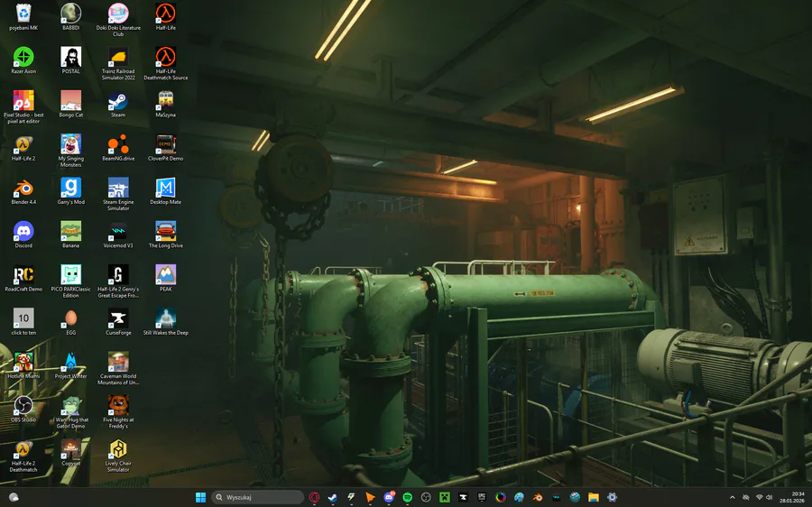Select My Singing Monsters icon
The width and height of the screenshot is (812, 507).
point(71,151)
